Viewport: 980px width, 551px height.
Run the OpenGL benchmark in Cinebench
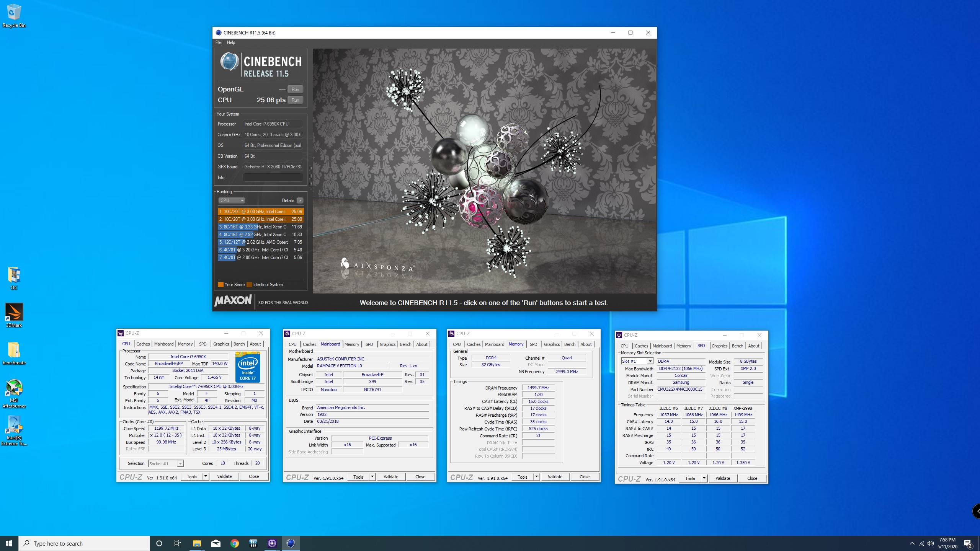(x=295, y=89)
